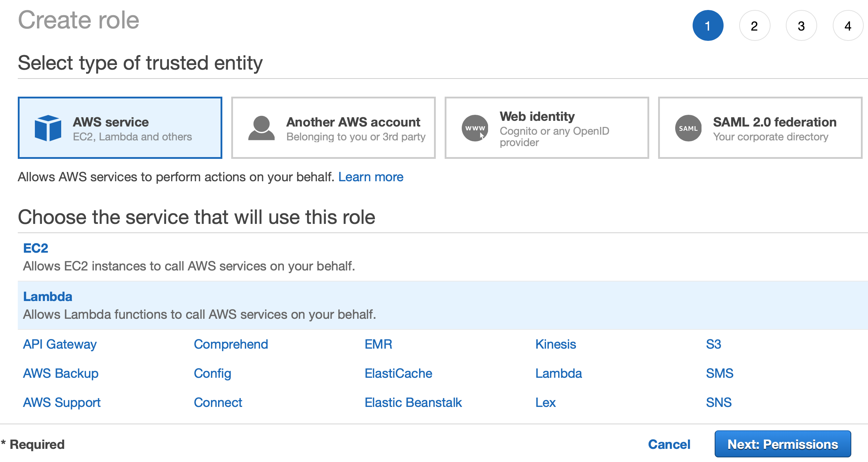This screenshot has width=868, height=462.
Task: Choose API Gateway service
Action: 60,344
